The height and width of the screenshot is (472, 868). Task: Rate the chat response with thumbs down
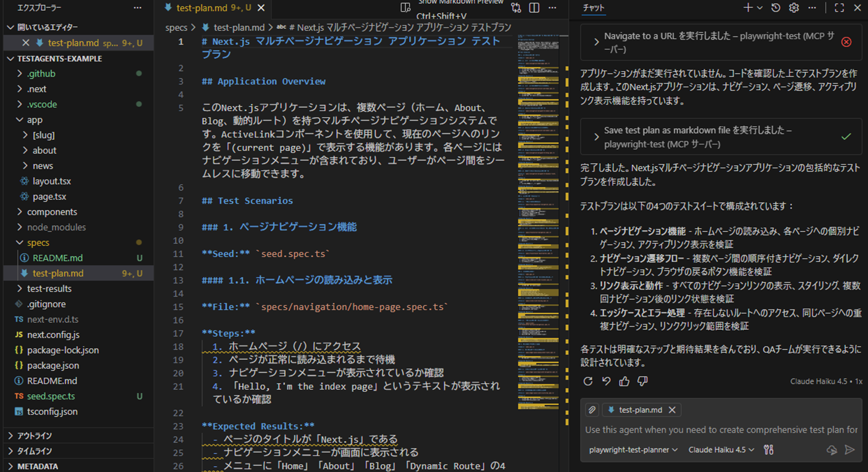click(x=642, y=381)
